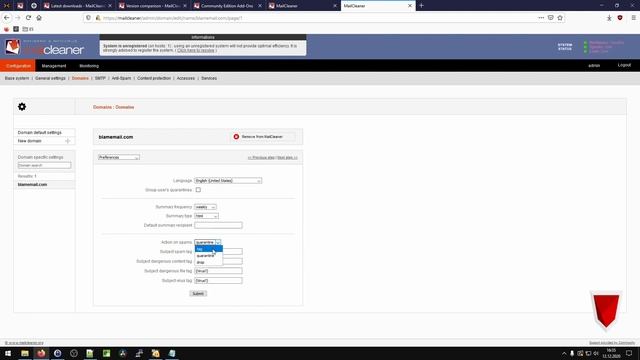Click the volume icon in system tray
640x360 pixels.
(596, 353)
